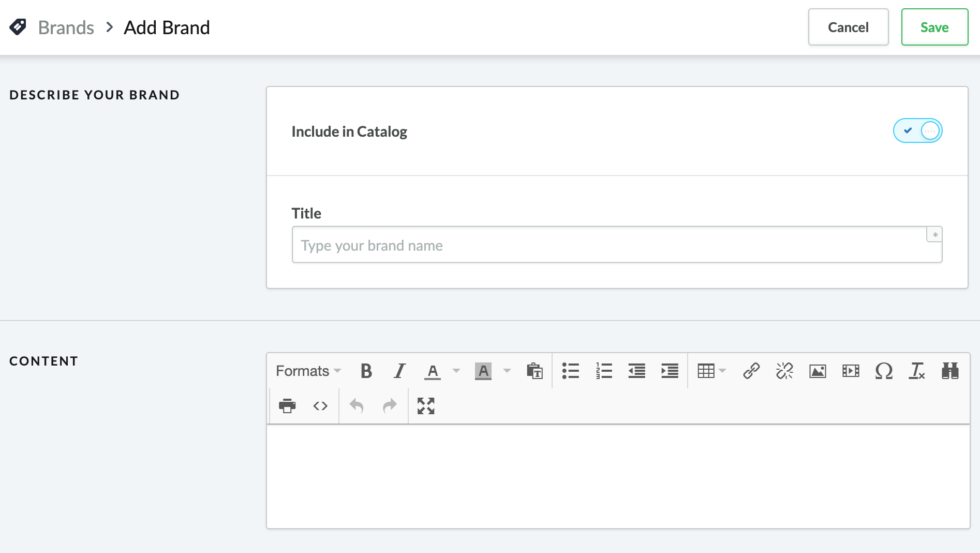
Task: Insert special character omega icon
Action: coord(884,371)
